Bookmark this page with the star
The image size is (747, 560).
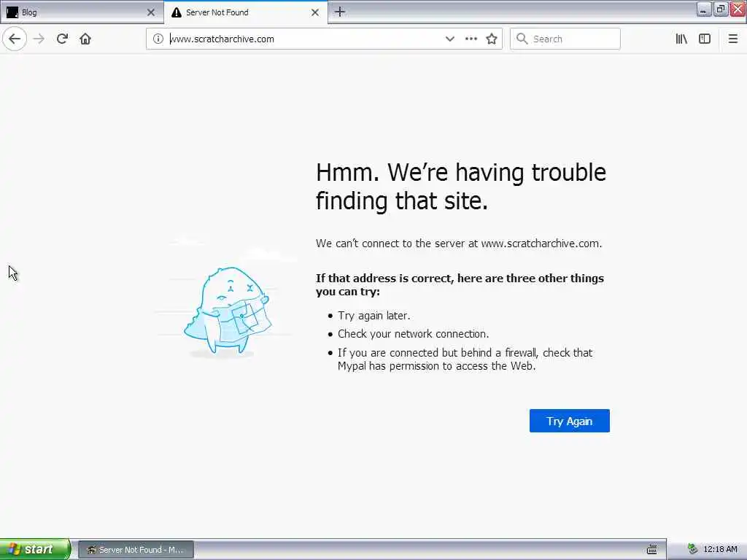pyautogui.click(x=492, y=39)
